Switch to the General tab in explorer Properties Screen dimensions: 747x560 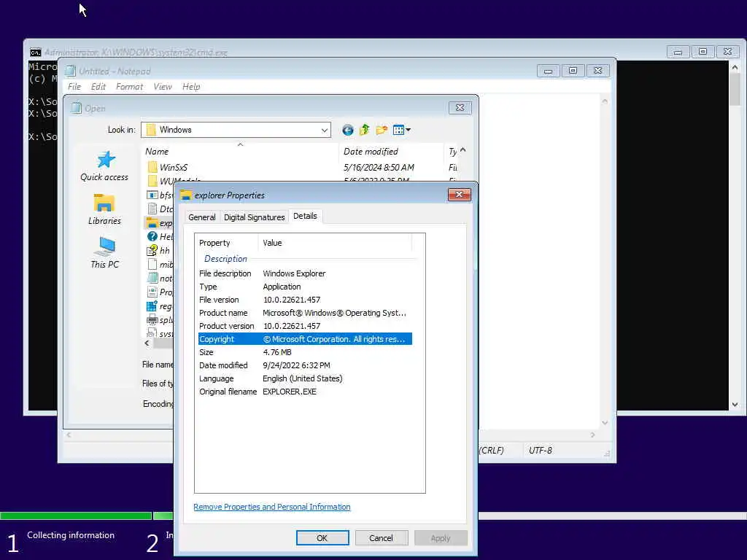(201, 217)
